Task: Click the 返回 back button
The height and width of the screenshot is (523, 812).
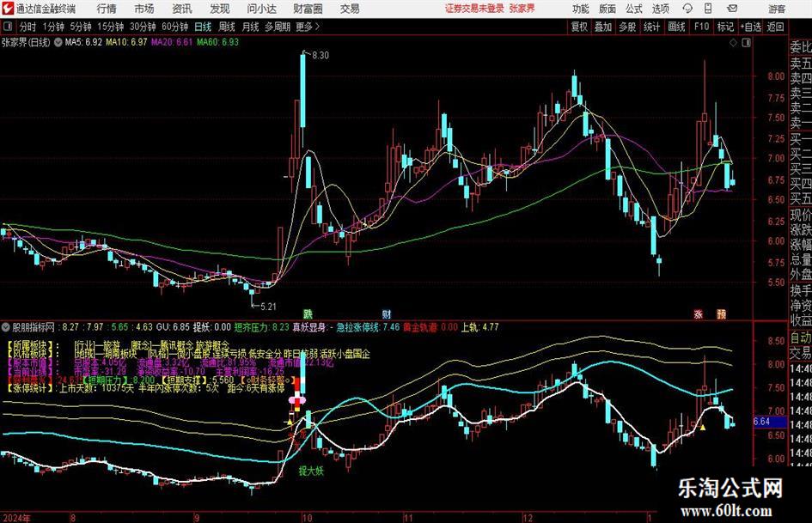Action: click(x=775, y=27)
